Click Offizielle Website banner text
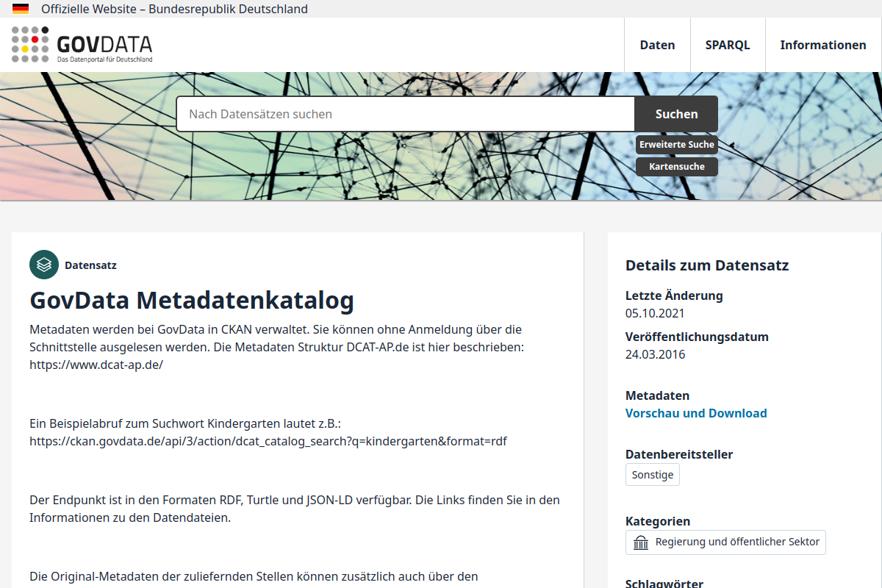This screenshot has height=588, width=882. point(174,9)
